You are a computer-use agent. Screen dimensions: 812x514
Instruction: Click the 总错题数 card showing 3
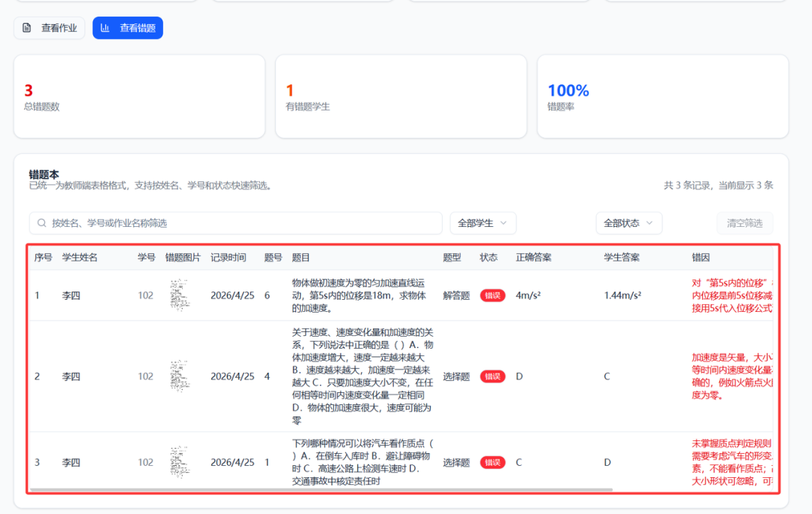[139, 96]
